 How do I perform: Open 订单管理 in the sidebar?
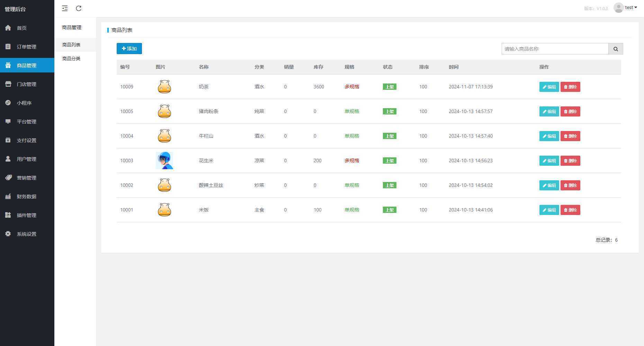click(27, 46)
